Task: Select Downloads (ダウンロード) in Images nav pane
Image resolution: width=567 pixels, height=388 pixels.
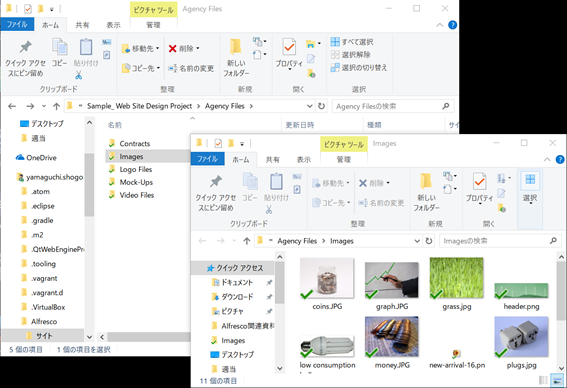Action: tap(237, 297)
